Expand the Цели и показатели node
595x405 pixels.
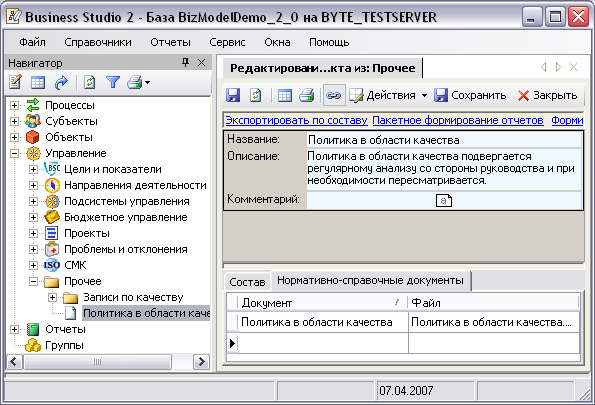[33, 169]
